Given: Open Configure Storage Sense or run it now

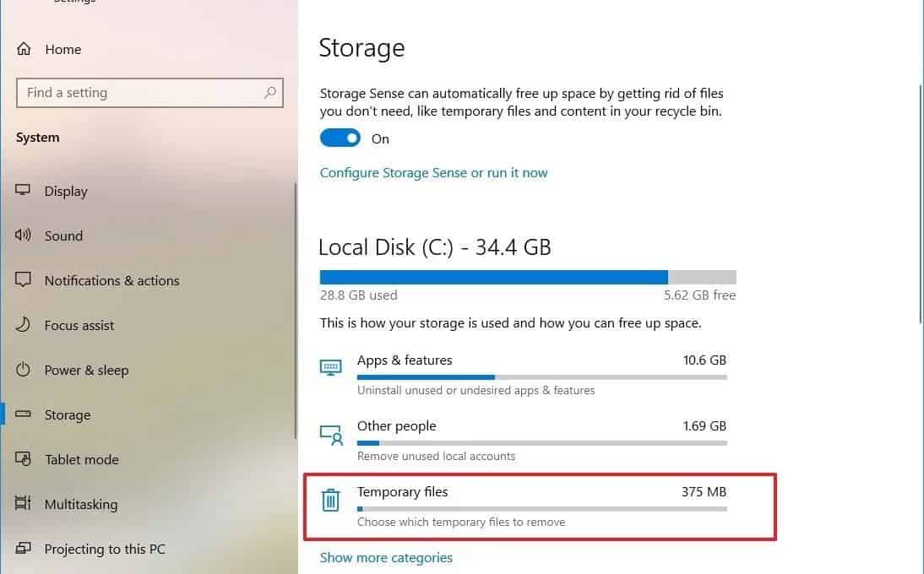Looking at the screenshot, I should 434,172.
